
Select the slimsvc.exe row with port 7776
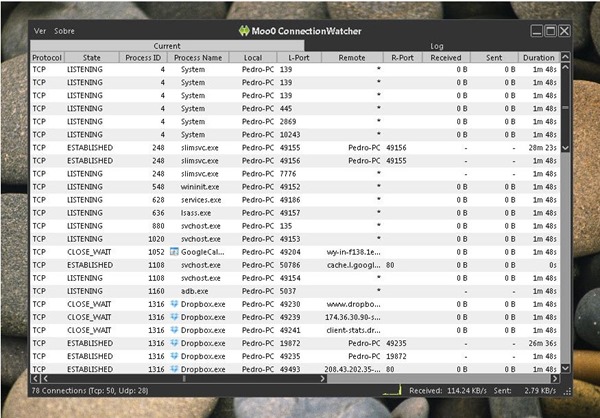click(x=295, y=174)
